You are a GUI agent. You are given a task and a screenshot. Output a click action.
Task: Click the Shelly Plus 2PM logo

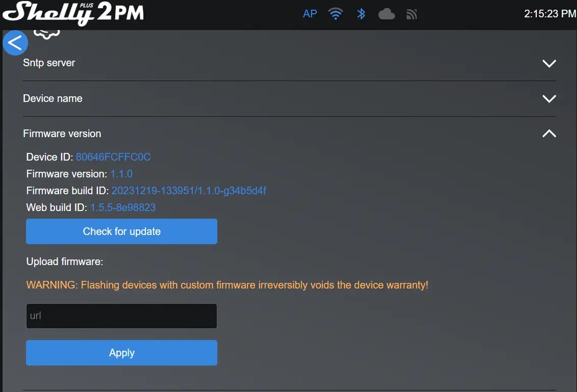73,14
